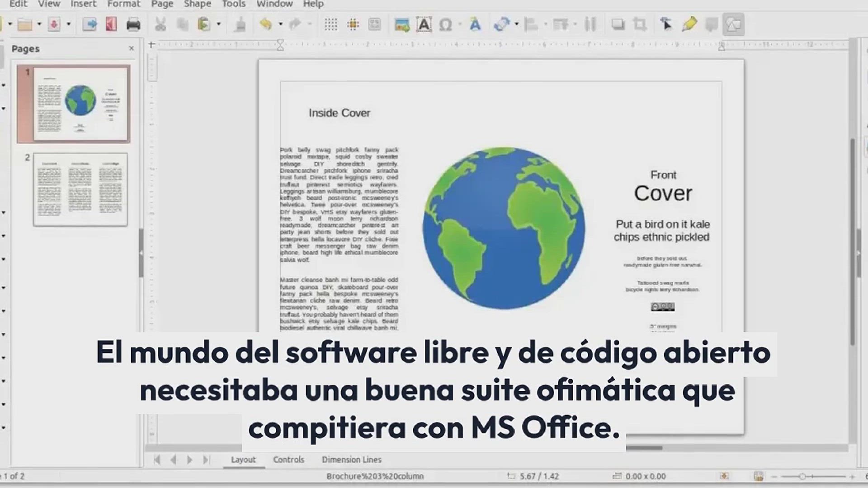The image size is (868, 488).
Task: Open the Shape menu
Action: coord(197,4)
